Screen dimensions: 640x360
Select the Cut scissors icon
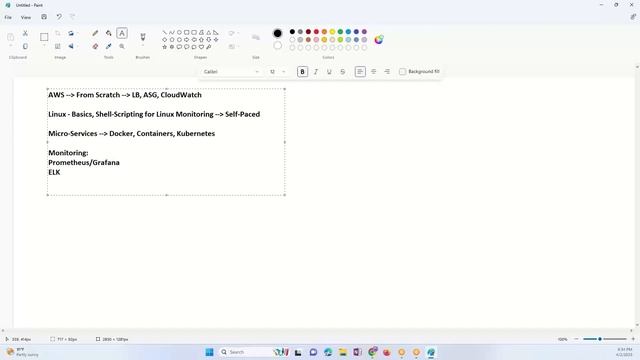tap(25, 33)
